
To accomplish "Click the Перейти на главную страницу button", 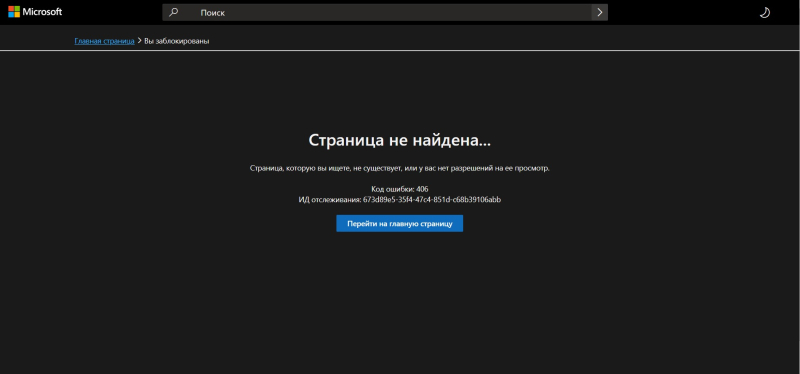I will click(x=399, y=223).
